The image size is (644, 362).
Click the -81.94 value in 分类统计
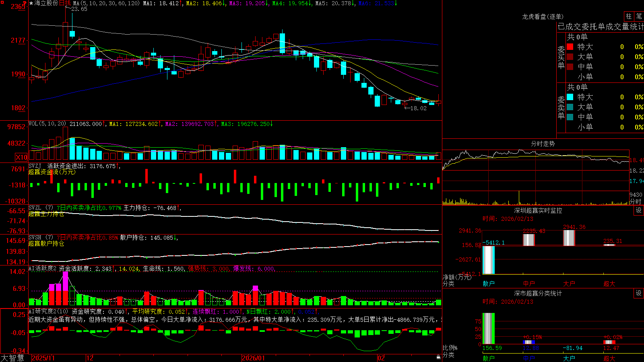pyautogui.click(x=573, y=348)
